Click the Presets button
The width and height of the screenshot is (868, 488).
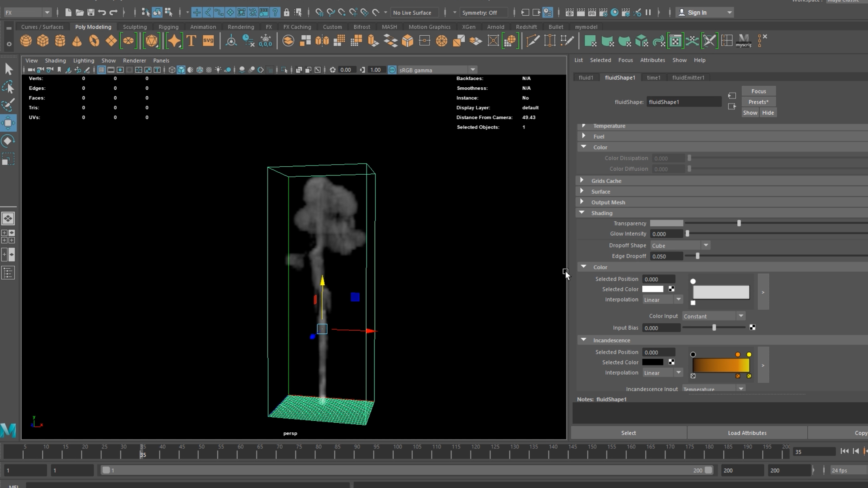(758, 102)
